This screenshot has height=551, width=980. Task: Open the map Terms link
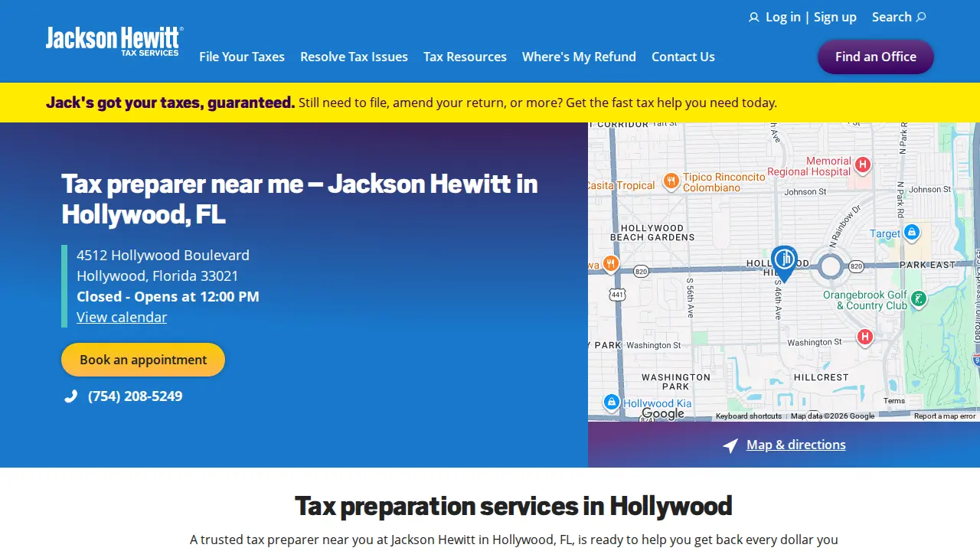[x=894, y=400]
